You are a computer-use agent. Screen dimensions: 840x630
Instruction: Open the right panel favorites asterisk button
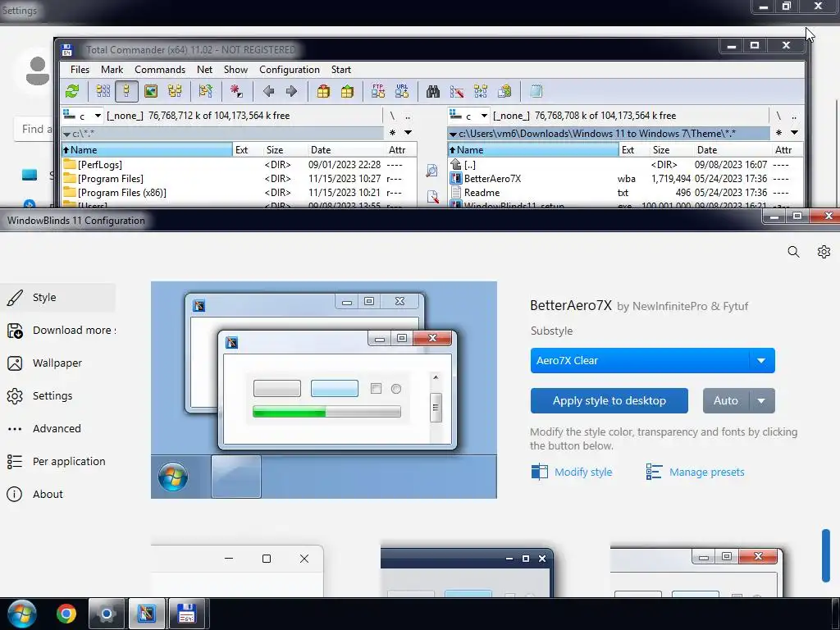(x=779, y=133)
